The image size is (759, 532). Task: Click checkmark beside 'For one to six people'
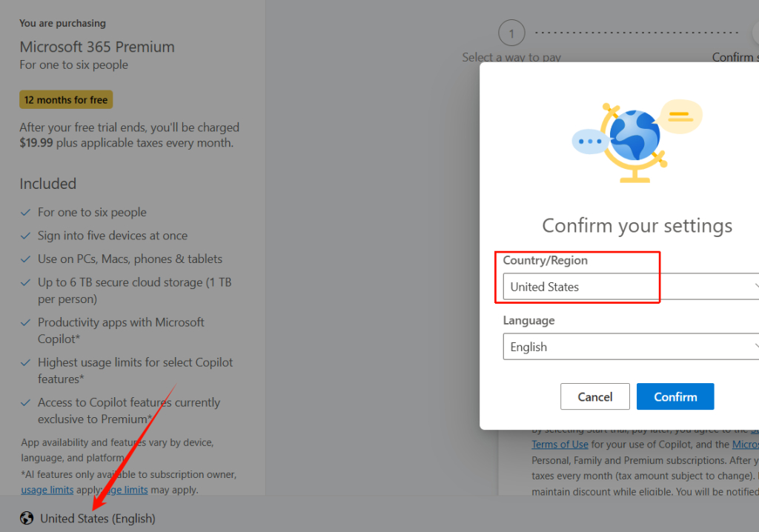26,213
